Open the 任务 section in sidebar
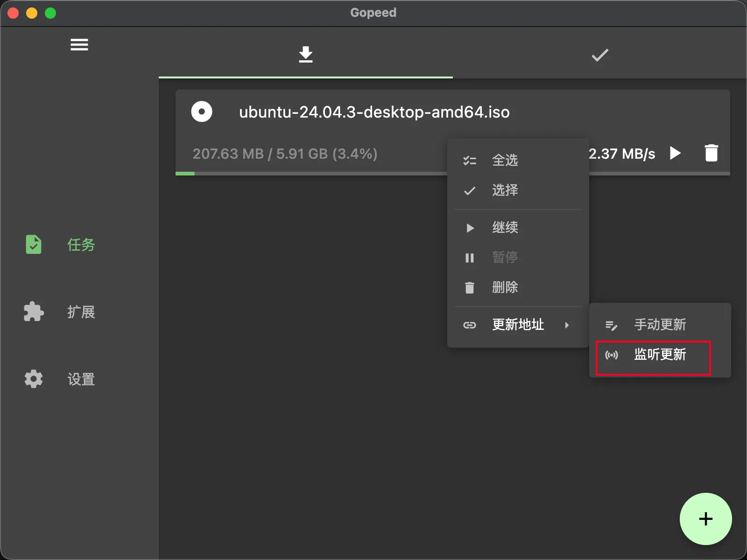This screenshot has height=560, width=747. point(81,245)
